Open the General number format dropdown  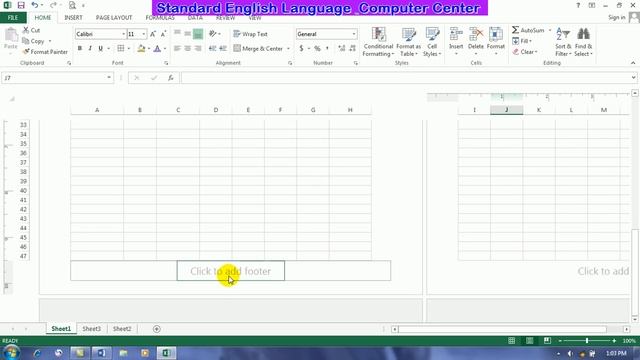pyautogui.click(x=354, y=34)
